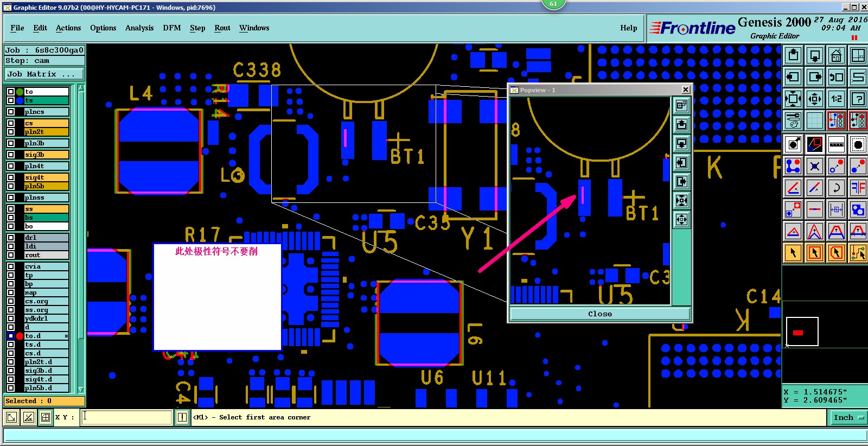Screen dimensions: 868x446
Task: Open the question mark help icon
Action: pos(858,99)
